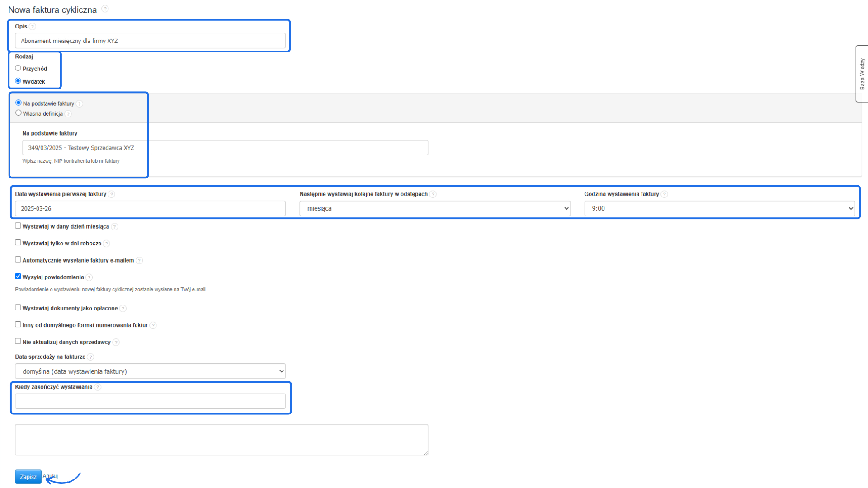Enable Wystawiaj tylko w dni robocze checkbox
The width and height of the screenshot is (868, 488).
point(18,243)
